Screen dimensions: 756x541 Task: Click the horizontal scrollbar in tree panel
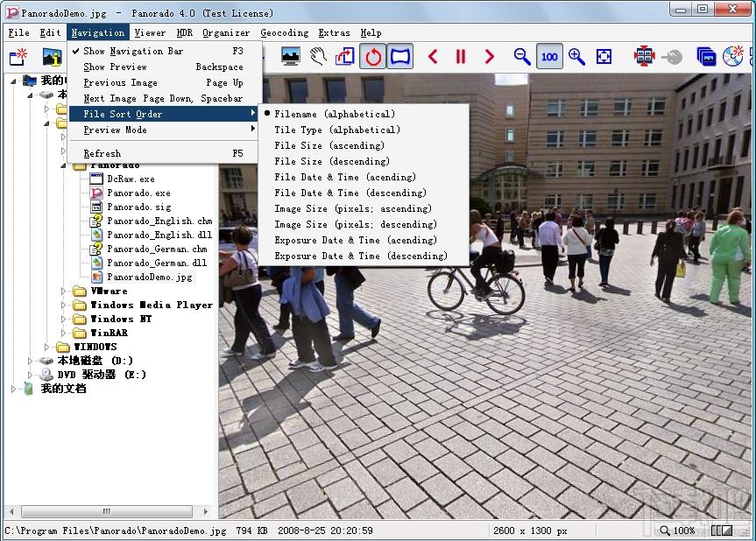(x=107, y=511)
